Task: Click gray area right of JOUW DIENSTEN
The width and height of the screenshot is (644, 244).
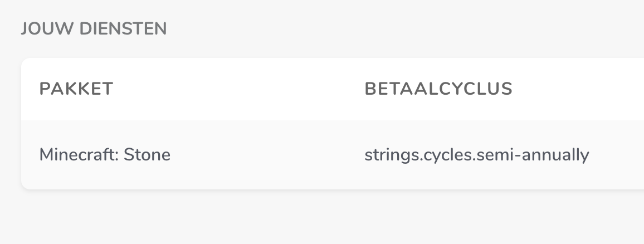Action: [390, 29]
